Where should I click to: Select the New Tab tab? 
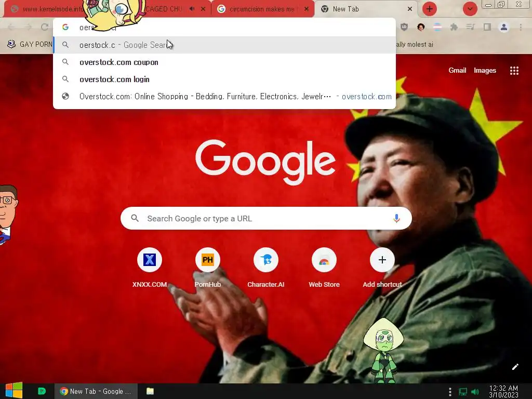pos(366,9)
